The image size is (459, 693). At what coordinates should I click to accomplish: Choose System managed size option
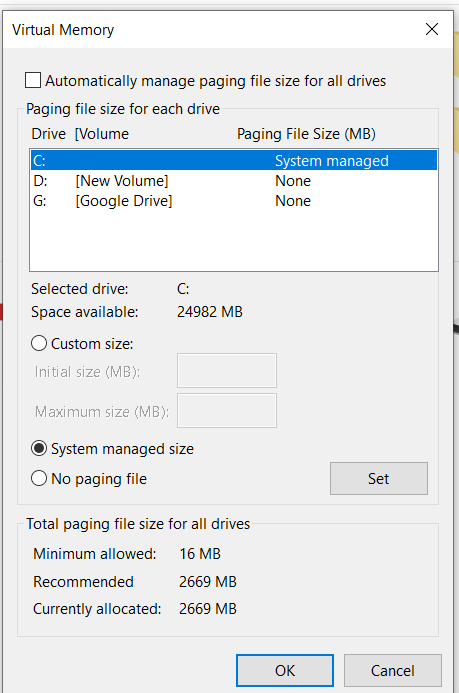click(39, 449)
